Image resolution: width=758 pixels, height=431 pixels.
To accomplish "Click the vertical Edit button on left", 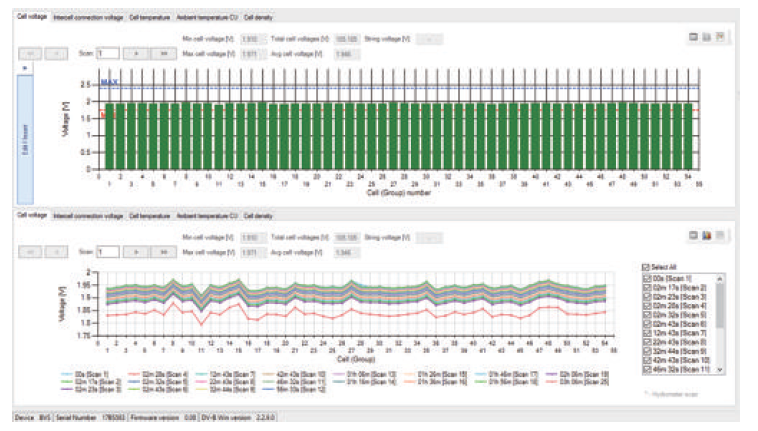I will [x=27, y=128].
